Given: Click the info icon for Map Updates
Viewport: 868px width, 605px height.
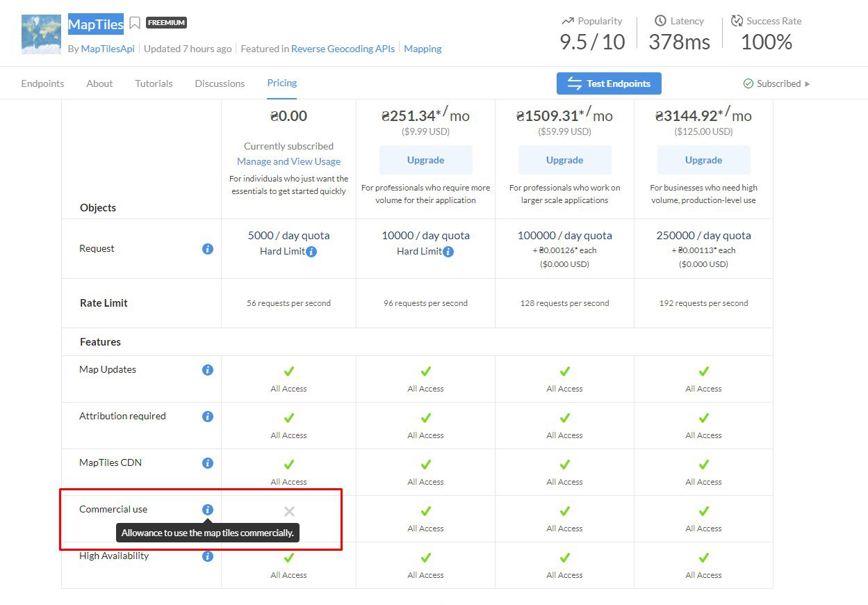Looking at the screenshot, I should click(x=207, y=370).
